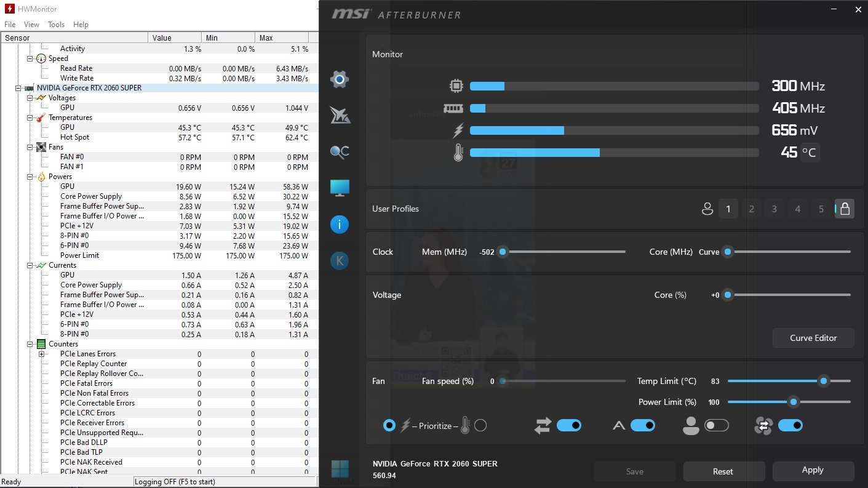Click the jet fighter icon in sidebar
The image size is (868, 488).
[x=340, y=115]
